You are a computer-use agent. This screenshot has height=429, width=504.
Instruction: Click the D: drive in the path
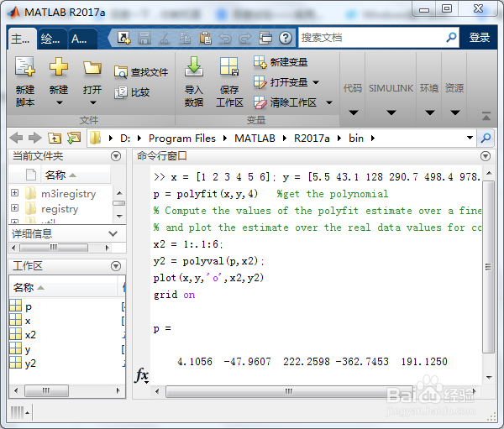125,139
